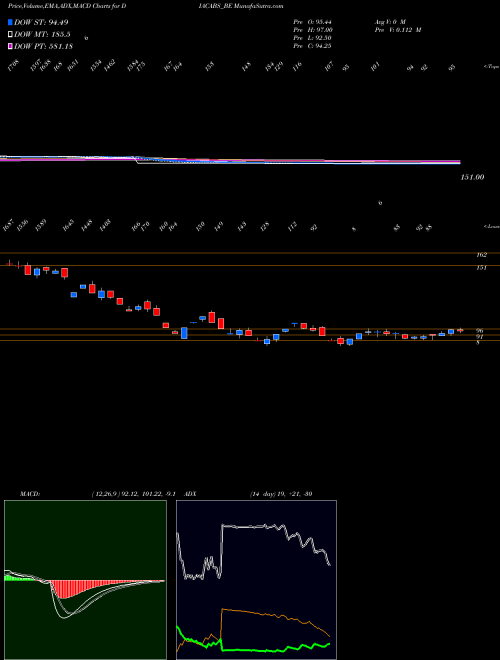Viewport: 500px width, 660px height.
Task: Click the chart title 'Price,Volume,EMA,ADX,MACD Charts'
Action: click(63, 6)
